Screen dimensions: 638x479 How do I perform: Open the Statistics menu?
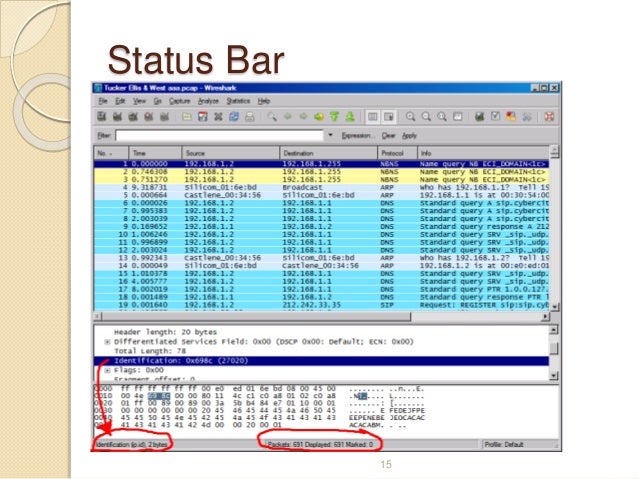pos(238,101)
